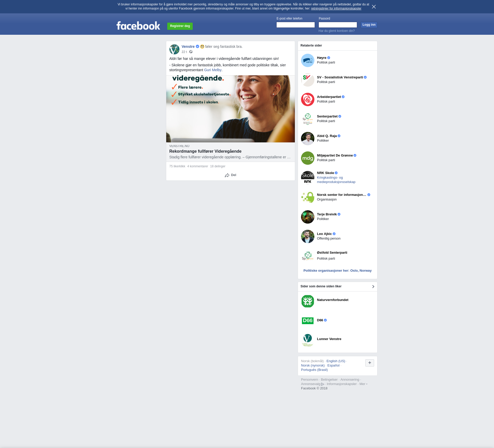Image resolution: width=494 pixels, height=448 pixels.
Task: Open 'Arbeiderpartiet' page name
Action: 329,97
